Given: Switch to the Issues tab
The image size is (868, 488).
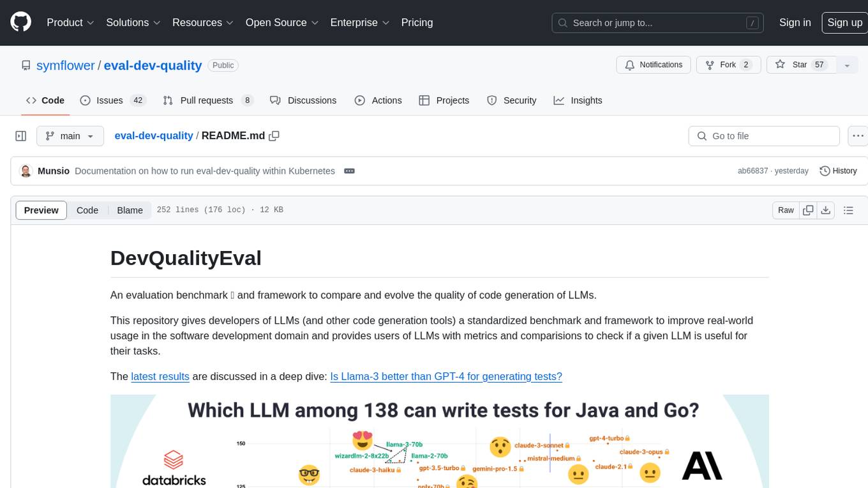Looking at the screenshot, I should (x=113, y=100).
